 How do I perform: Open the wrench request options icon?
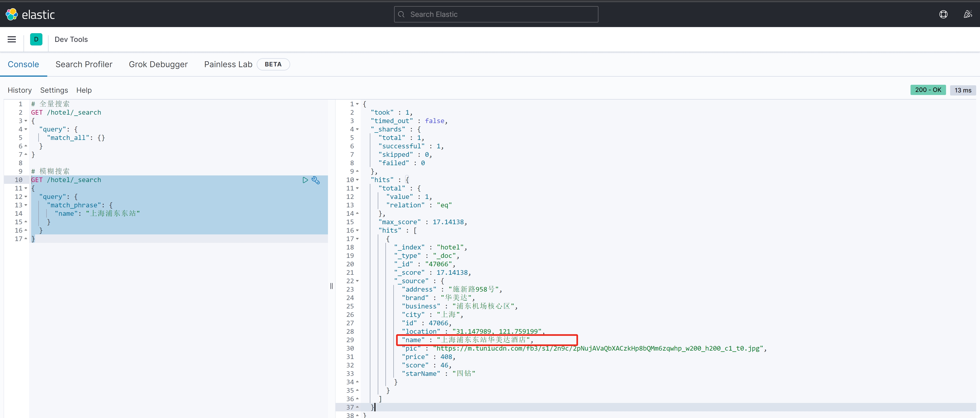[316, 180]
